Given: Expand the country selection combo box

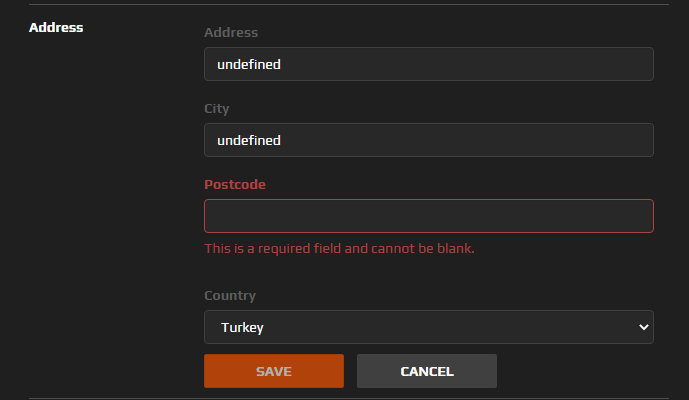Looking at the screenshot, I should tap(428, 327).
